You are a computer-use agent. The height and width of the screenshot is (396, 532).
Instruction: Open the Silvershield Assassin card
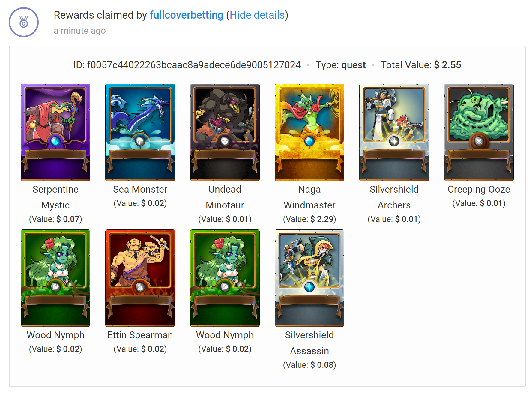pos(309,278)
